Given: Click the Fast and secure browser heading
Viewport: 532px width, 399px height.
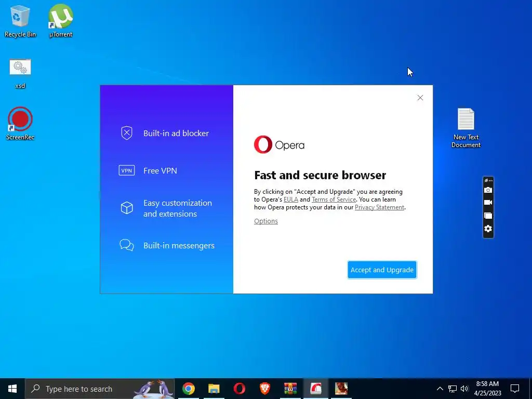Looking at the screenshot, I should point(320,175).
